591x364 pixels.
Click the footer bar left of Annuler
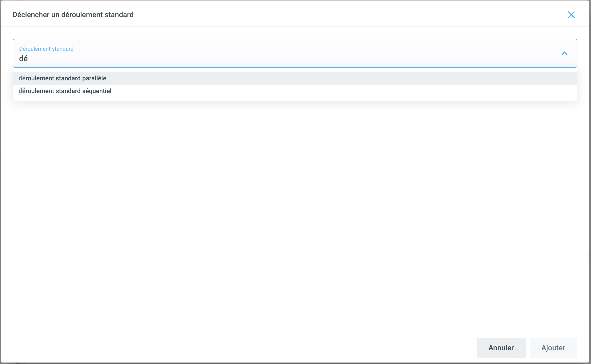coord(245,348)
